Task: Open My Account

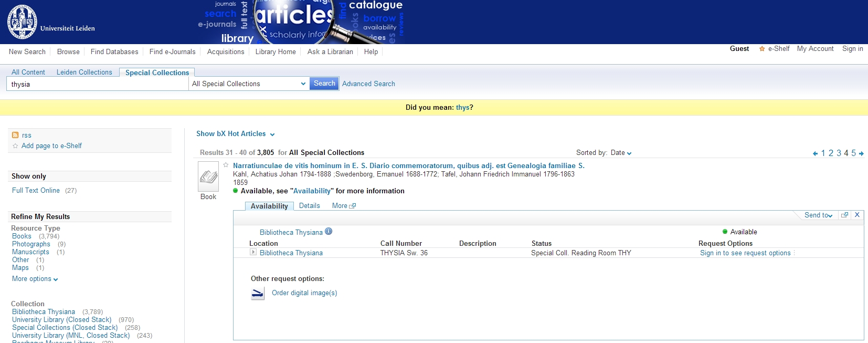Action: [815, 48]
